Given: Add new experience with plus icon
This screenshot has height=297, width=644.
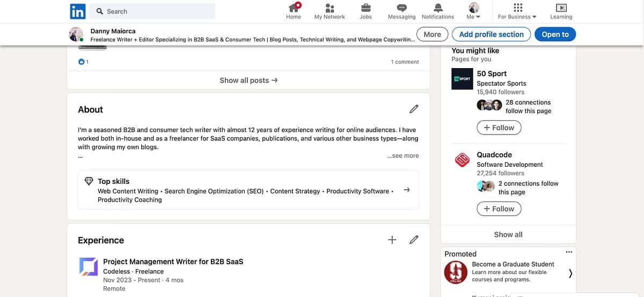Looking at the screenshot, I should [x=392, y=240].
